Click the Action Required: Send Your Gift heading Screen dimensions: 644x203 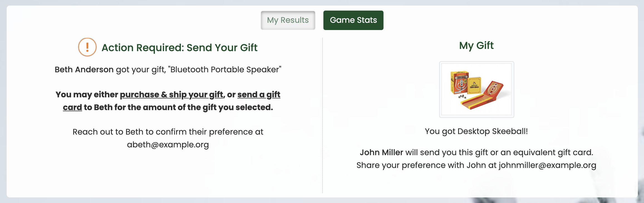180,48
